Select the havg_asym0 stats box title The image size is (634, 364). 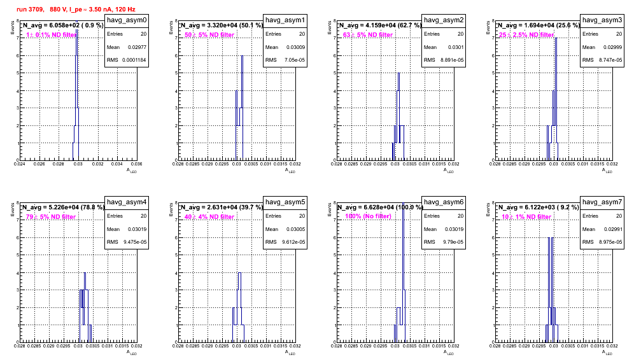click(127, 20)
